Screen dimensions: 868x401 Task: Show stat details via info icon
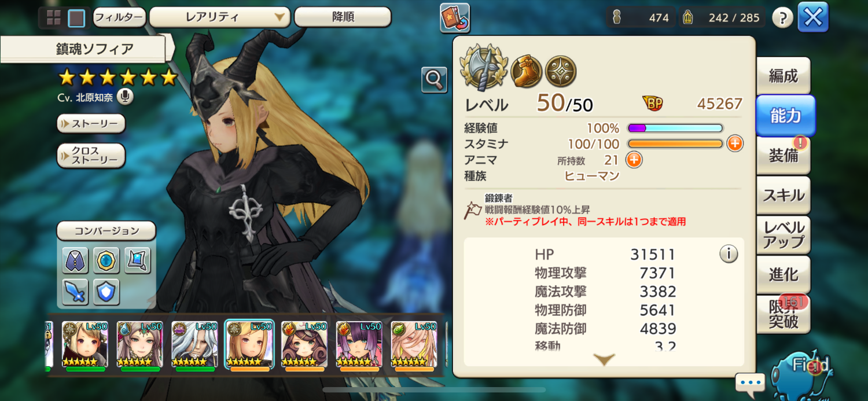coord(729,253)
